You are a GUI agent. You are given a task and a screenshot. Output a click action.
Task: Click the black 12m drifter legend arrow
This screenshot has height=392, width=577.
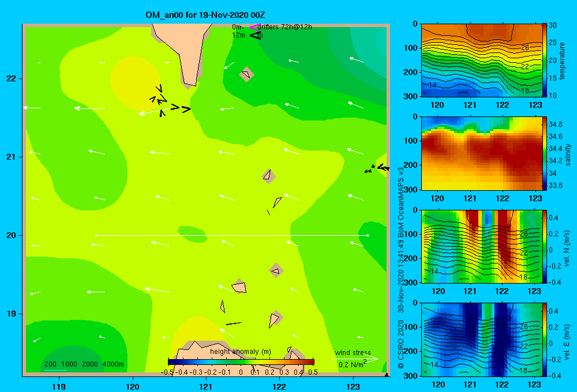(256, 35)
